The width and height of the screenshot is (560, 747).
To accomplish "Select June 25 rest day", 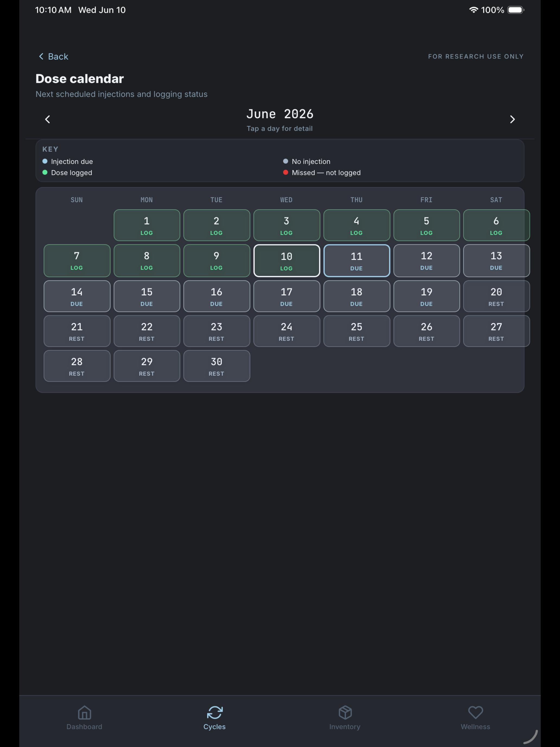I will click(x=357, y=331).
